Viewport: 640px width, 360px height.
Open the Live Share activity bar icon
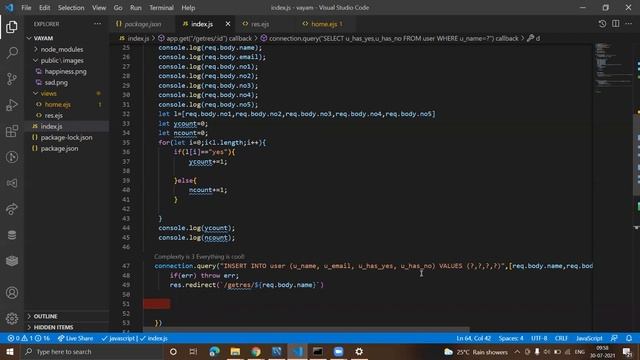tap(12, 209)
